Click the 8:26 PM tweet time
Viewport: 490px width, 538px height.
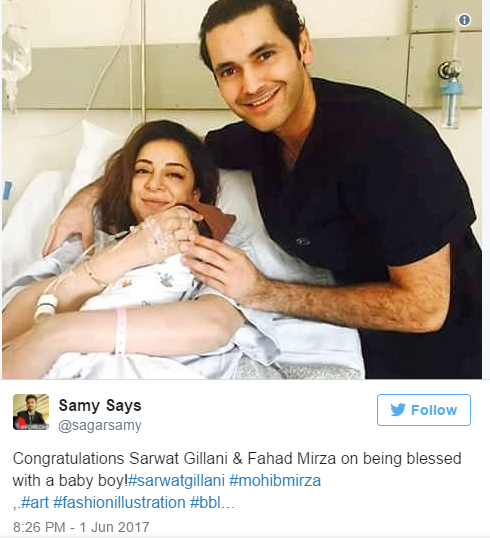pos(39,527)
